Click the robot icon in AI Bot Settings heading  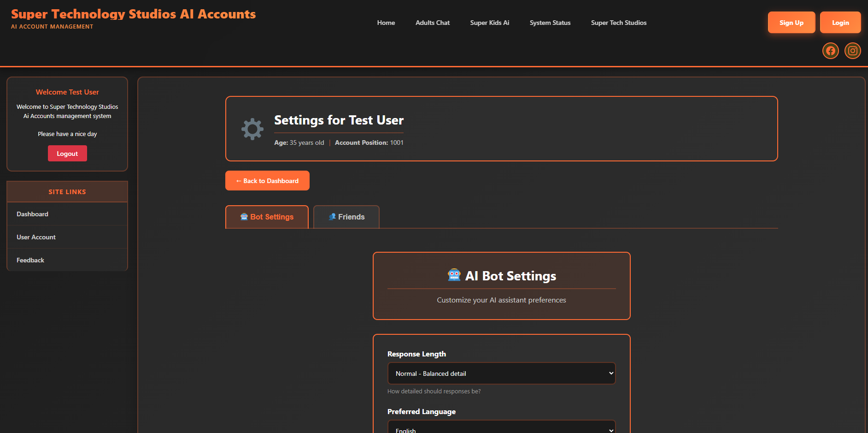click(x=454, y=275)
